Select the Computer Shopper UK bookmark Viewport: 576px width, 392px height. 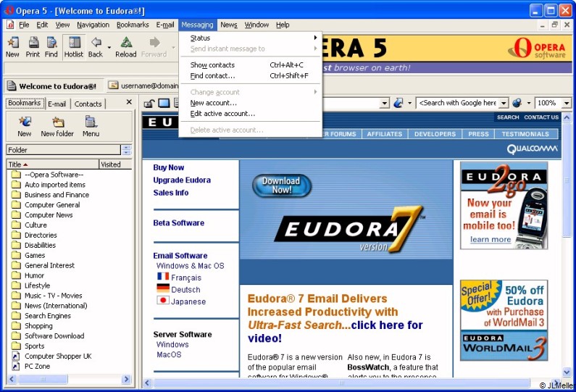coord(58,356)
